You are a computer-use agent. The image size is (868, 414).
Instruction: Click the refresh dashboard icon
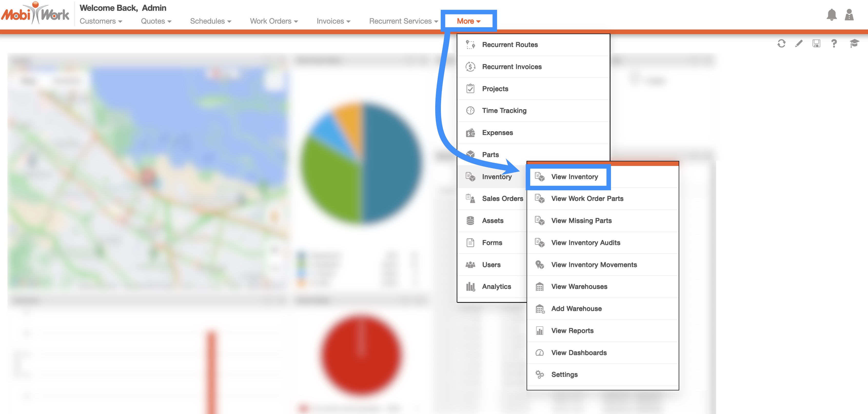pyautogui.click(x=781, y=43)
